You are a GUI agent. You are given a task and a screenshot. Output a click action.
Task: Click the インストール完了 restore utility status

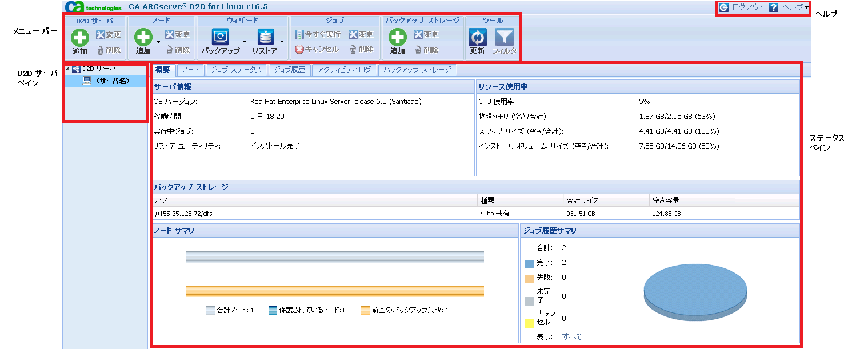pos(275,146)
